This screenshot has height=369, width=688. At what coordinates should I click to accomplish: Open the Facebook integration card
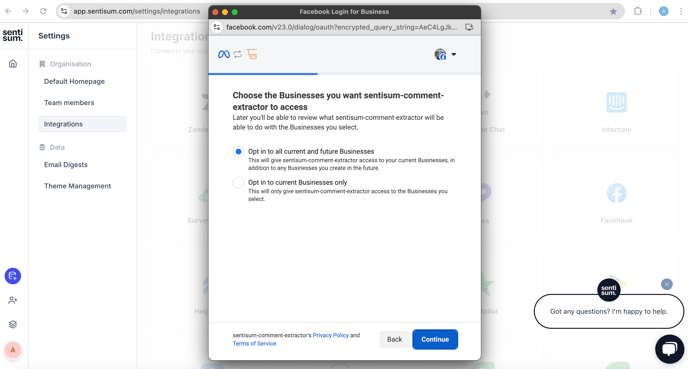click(x=616, y=198)
